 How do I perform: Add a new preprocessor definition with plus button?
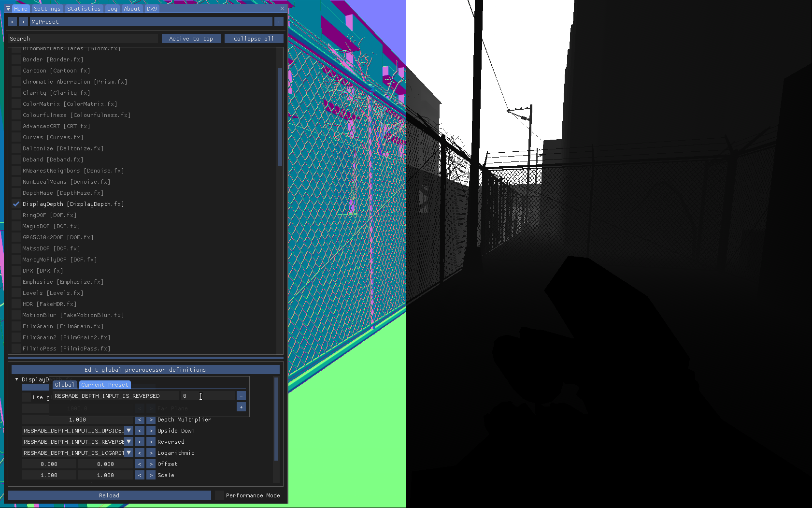point(241,407)
